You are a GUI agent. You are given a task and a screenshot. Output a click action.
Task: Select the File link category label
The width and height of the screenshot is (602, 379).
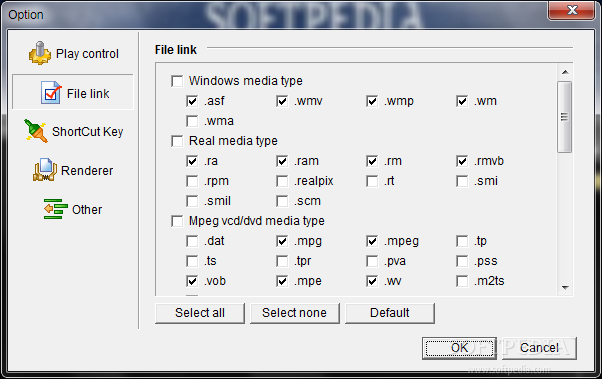click(88, 93)
